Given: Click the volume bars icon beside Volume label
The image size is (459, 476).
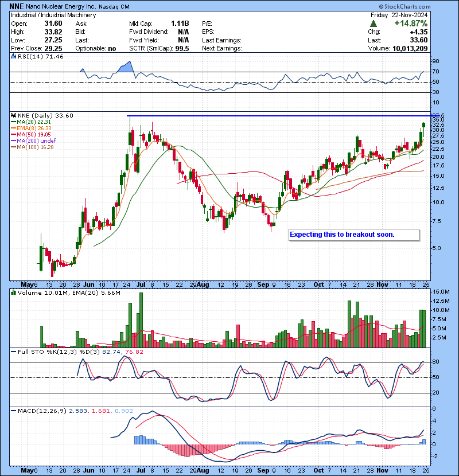Looking at the screenshot, I should [x=13, y=292].
